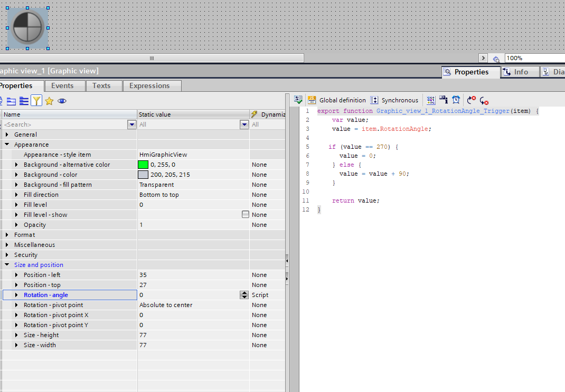Click the Synchronous script mode button

click(x=394, y=100)
